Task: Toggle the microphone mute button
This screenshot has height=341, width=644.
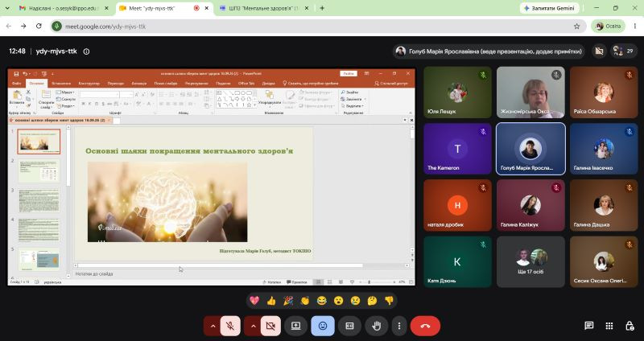Action: 230,327
